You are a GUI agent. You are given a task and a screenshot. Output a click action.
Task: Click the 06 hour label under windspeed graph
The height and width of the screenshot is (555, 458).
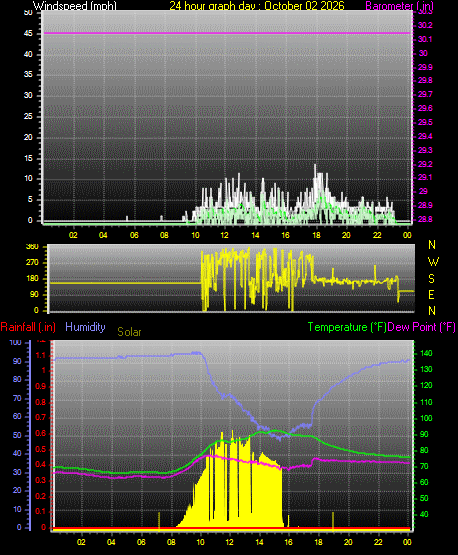coord(134,235)
